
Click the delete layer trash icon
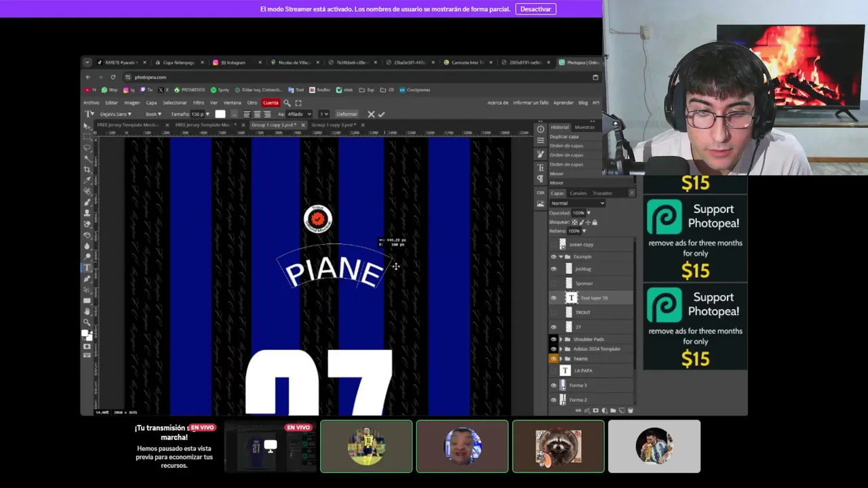(x=630, y=410)
